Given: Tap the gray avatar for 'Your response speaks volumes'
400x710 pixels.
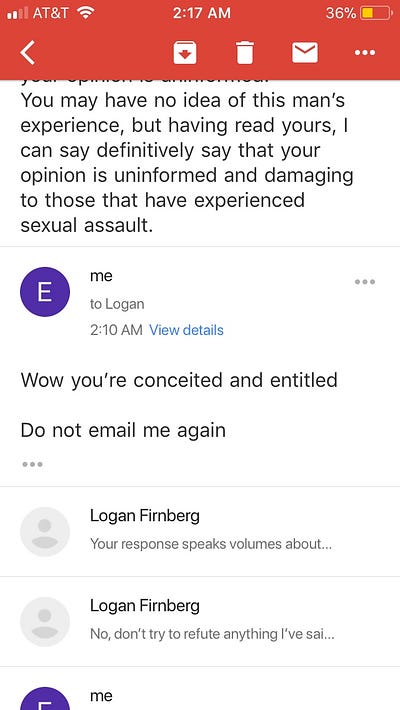Looking at the screenshot, I should tap(45, 532).
